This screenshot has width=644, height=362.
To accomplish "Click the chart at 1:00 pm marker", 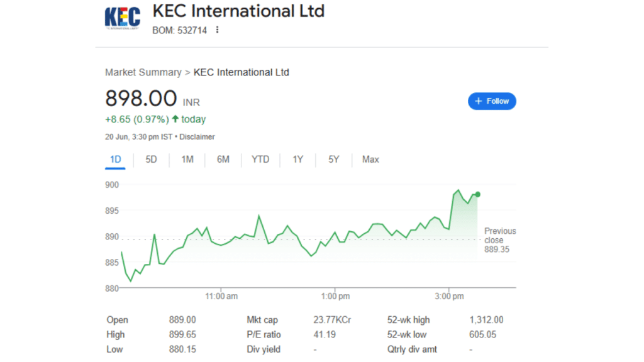I will 335,296.
